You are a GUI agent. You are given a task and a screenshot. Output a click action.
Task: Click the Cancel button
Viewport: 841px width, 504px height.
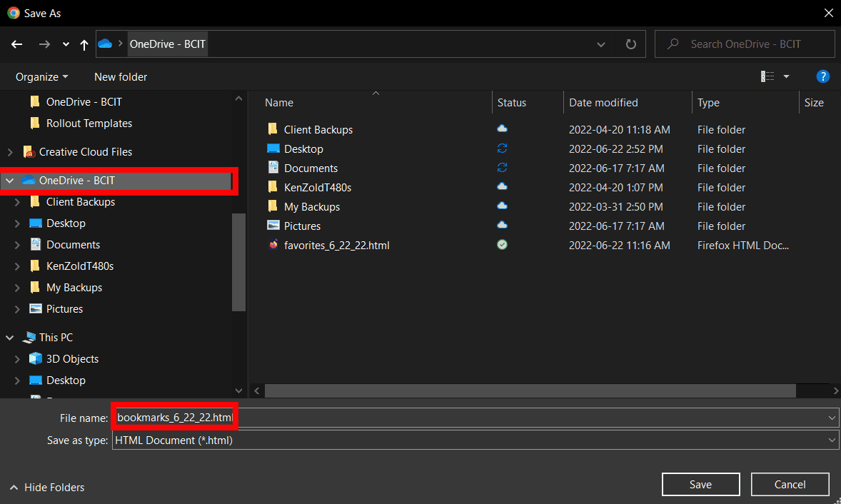point(790,484)
